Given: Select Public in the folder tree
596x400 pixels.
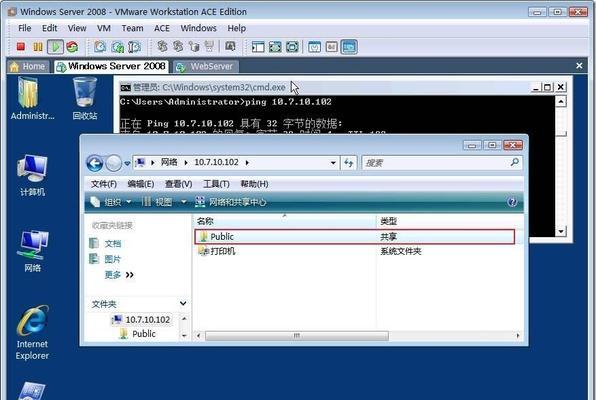Looking at the screenshot, I should coord(138,334).
